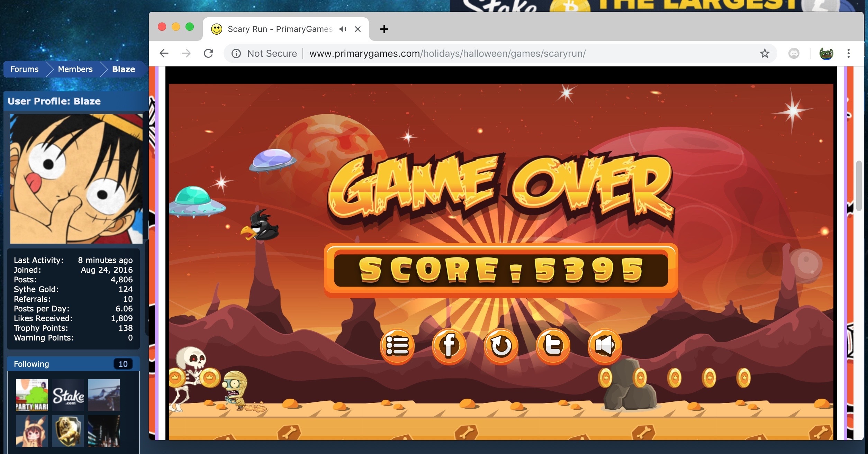Image resolution: width=868 pixels, height=454 pixels.
Task: Click the Likes Received value 1,809
Action: click(121, 318)
